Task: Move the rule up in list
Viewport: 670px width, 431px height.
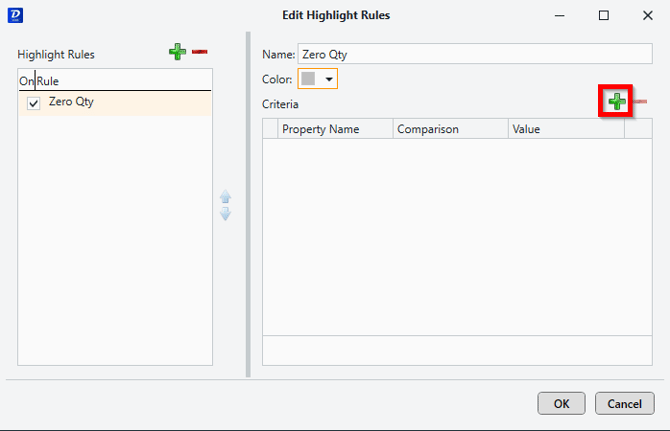Action: tap(225, 198)
